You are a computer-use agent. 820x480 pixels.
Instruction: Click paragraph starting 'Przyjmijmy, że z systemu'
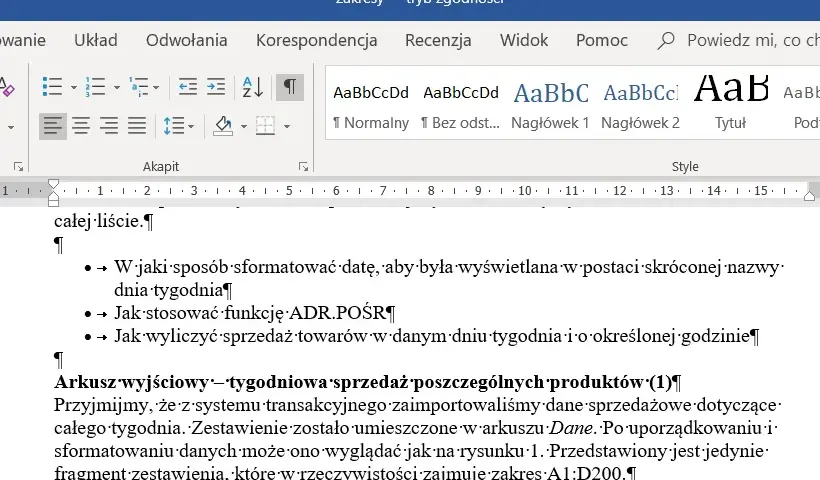click(x=417, y=439)
